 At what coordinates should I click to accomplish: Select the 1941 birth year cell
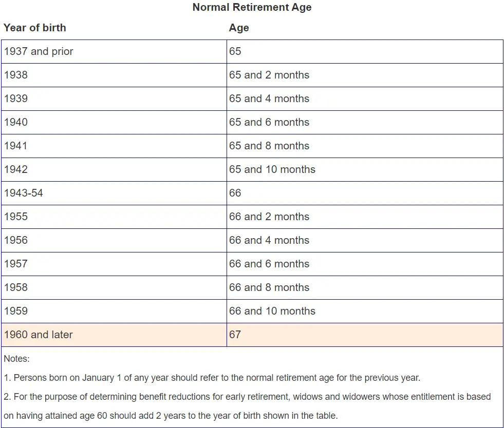point(16,146)
